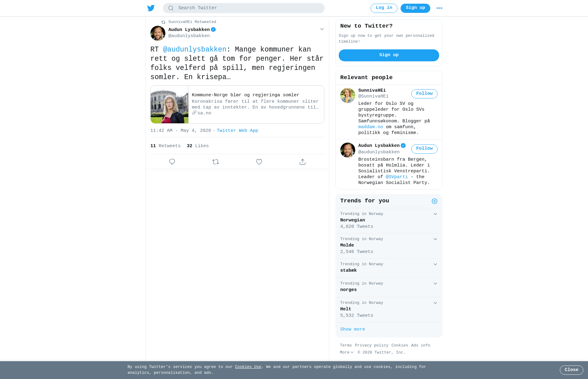Expand the footer More menu

click(x=347, y=352)
